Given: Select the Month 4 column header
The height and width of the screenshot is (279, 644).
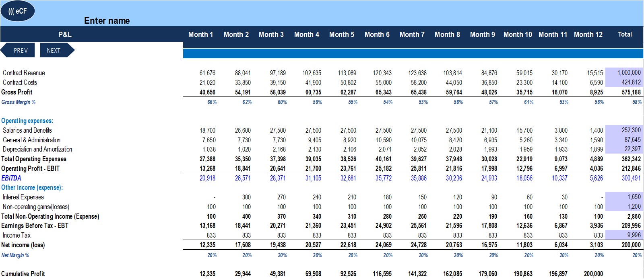Looking at the screenshot, I should [x=306, y=35].
